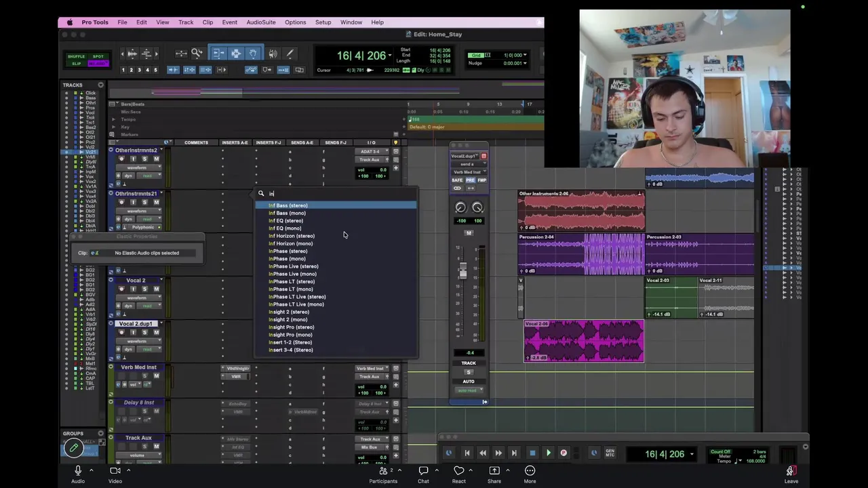Select the Selector tool
The width and height of the screenshot is (868, 488).
(x=235, y=54)
